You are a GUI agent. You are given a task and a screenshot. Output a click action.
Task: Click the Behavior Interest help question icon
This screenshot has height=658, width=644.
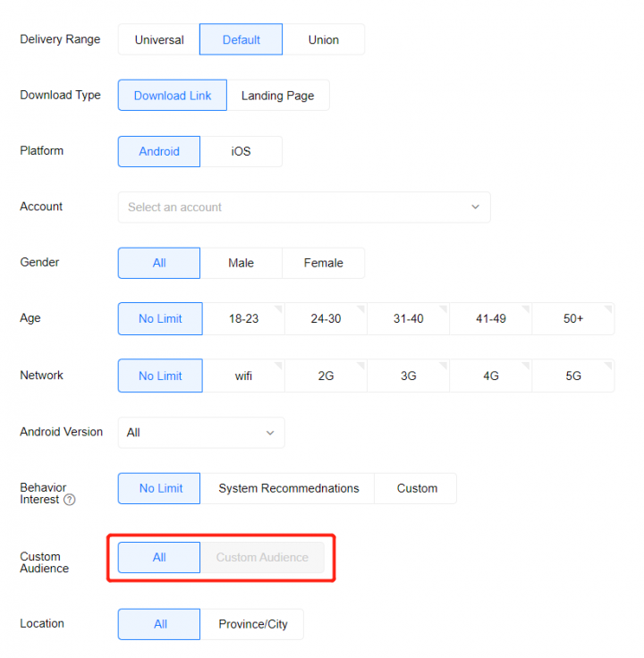point(70,500)
